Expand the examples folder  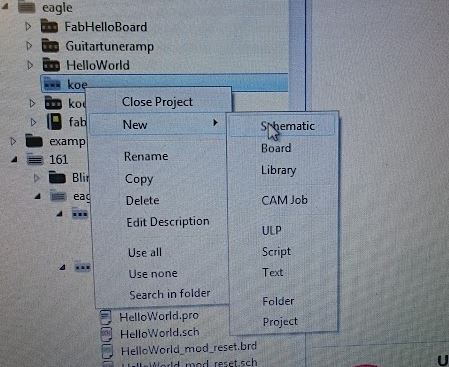(x=13, y=141)
